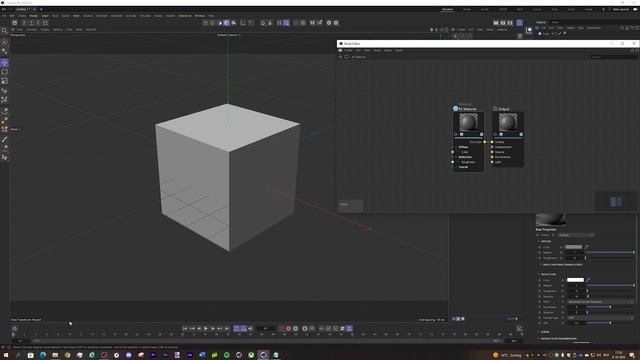Open the Preset dropdown in Base Properties
Viewport: 640px width, 360px height.
[x=576, y=235]
